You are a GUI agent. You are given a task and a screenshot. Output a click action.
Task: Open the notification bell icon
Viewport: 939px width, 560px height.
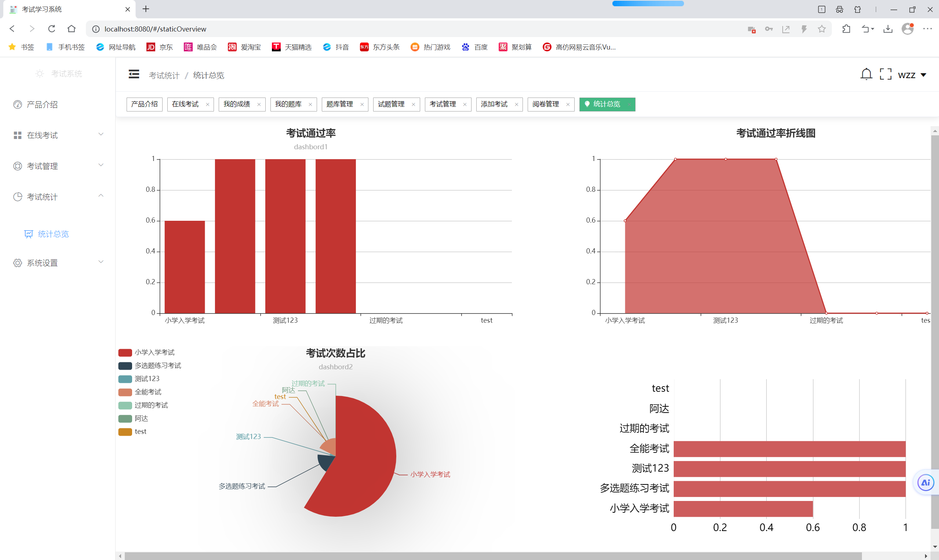point(866,74)
